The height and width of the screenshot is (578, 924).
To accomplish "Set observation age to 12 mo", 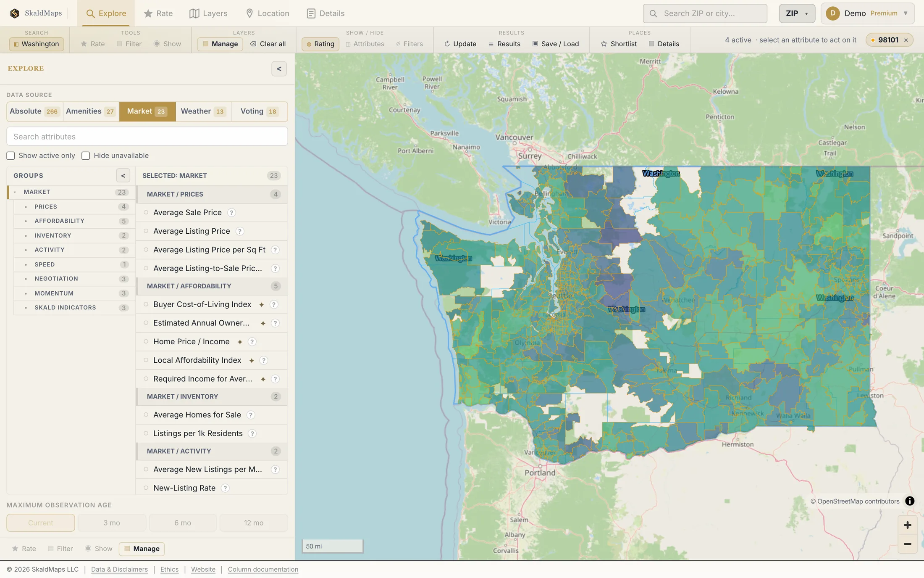I will pyautogui.click(x=254, y=523).
